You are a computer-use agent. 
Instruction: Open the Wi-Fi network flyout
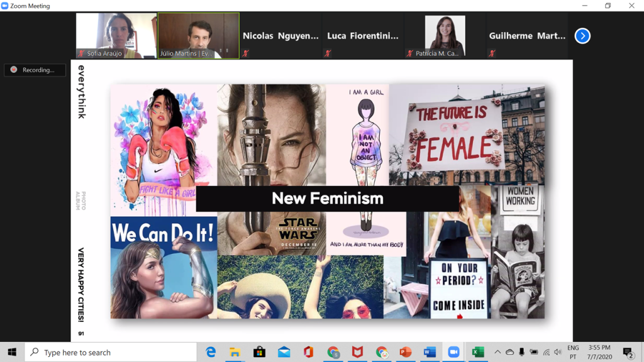click(546, 353)
